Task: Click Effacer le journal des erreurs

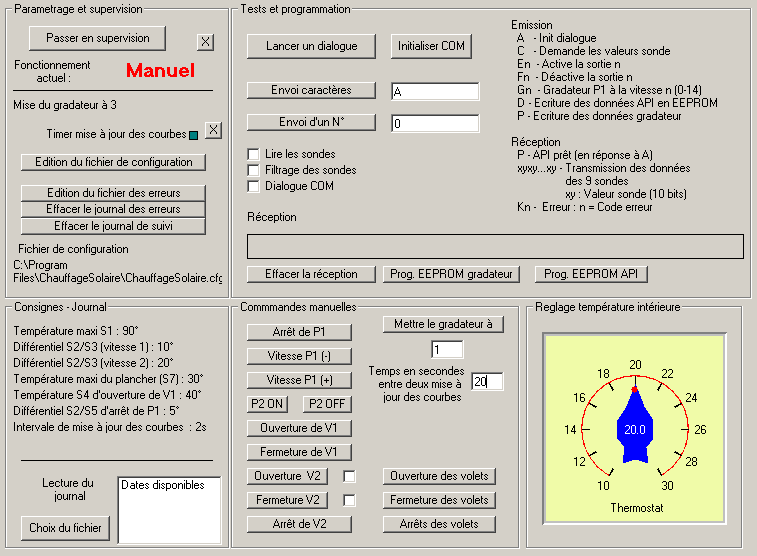Action: [113, 209]
